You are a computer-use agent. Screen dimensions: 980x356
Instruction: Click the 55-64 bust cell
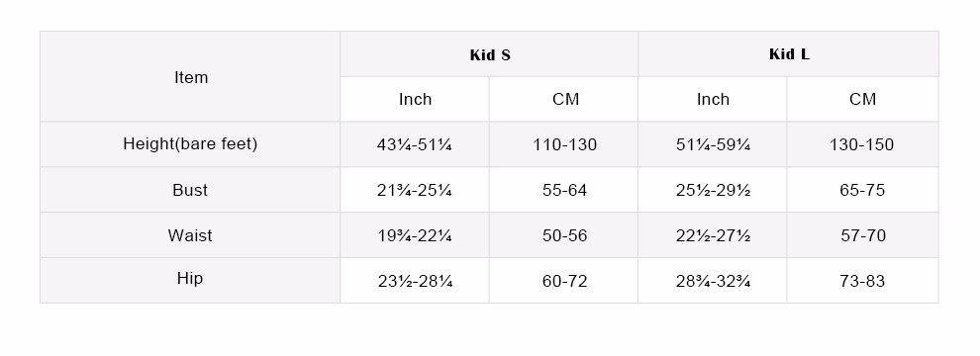[x=564, y=190]
